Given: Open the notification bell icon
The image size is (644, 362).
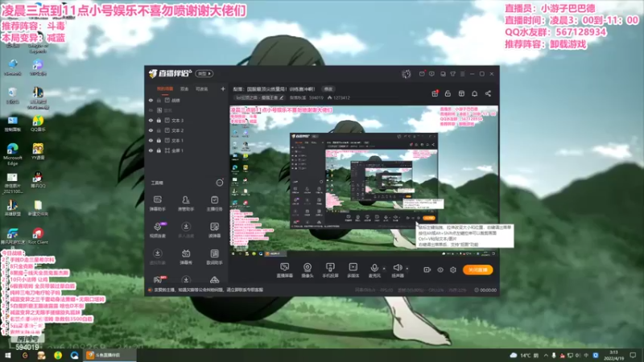Looking at the screenshot, I should (474, 93).
